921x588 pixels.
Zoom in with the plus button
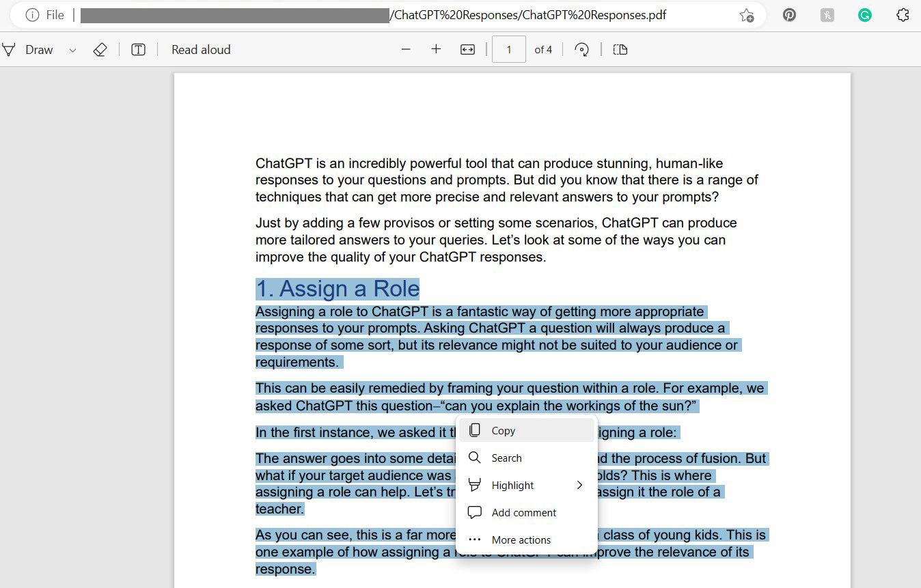click(436, 48)
